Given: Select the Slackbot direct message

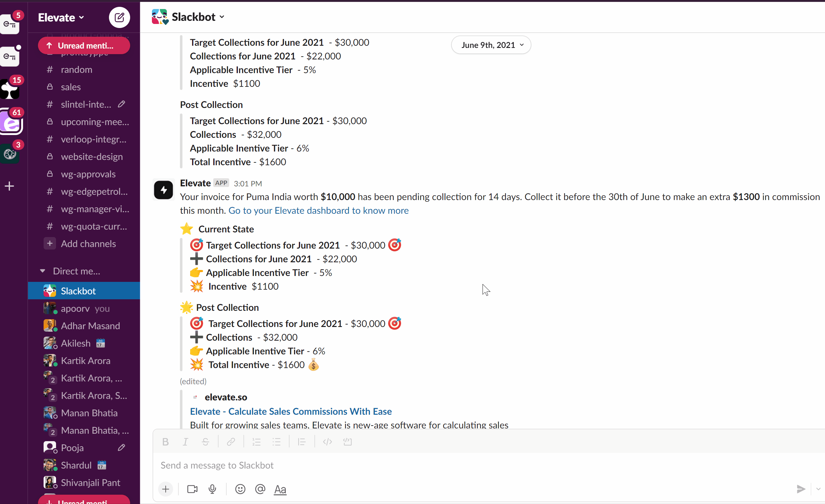Looking at the screenshot, I should pos(84,291).
